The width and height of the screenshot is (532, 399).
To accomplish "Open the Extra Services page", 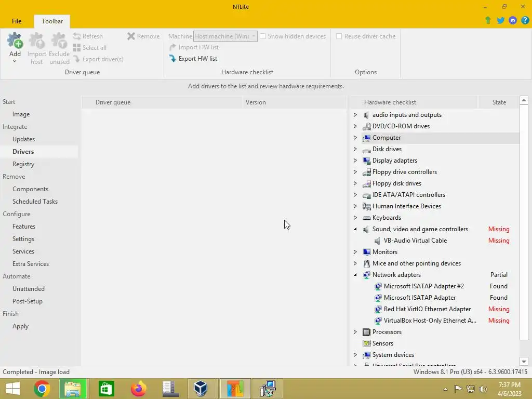I will coord(31,263).
